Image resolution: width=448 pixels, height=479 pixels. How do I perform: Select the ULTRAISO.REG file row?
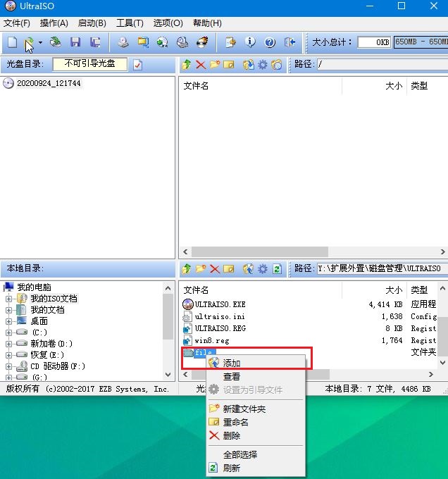pyautogui.click(x=309, y=328)
